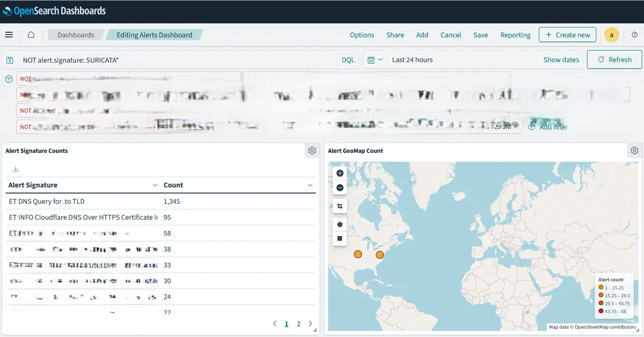The image size is (644, 337).
Task: Open the Add panel menu
Action: (x=422, y=35)
